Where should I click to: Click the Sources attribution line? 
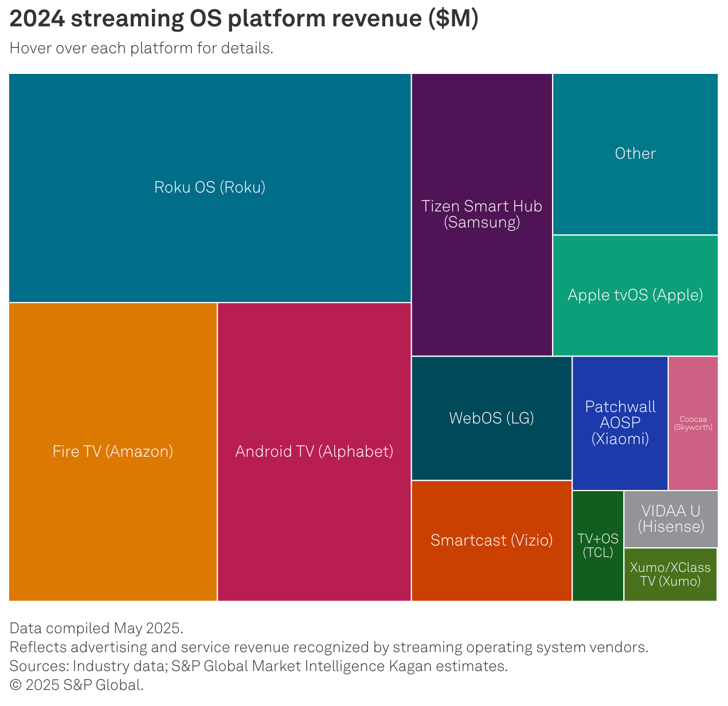pos(259,666)
